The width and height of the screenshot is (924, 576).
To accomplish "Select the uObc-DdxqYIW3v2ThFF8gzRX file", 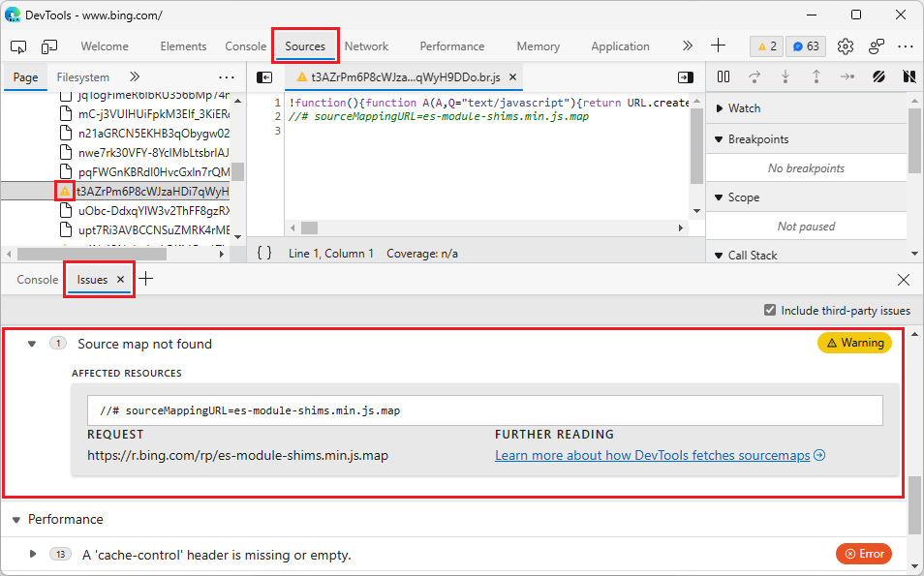I will pos(152,210).
